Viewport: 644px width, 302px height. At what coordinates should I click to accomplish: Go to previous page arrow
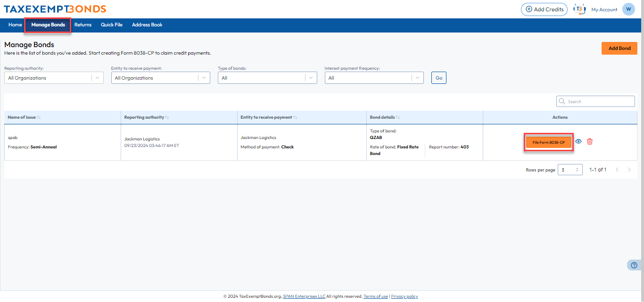click(618, 170)
